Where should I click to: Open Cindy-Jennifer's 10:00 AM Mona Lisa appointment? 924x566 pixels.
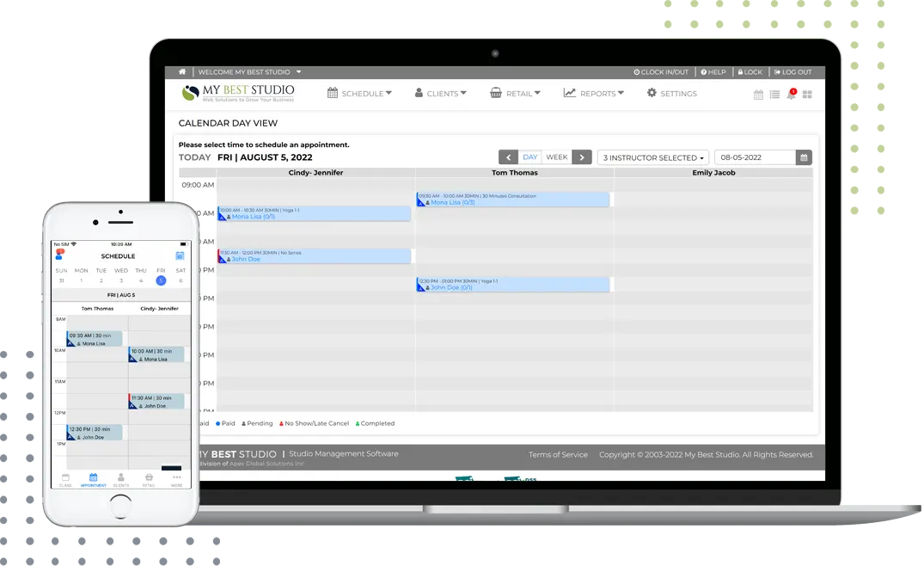(314, 213)
